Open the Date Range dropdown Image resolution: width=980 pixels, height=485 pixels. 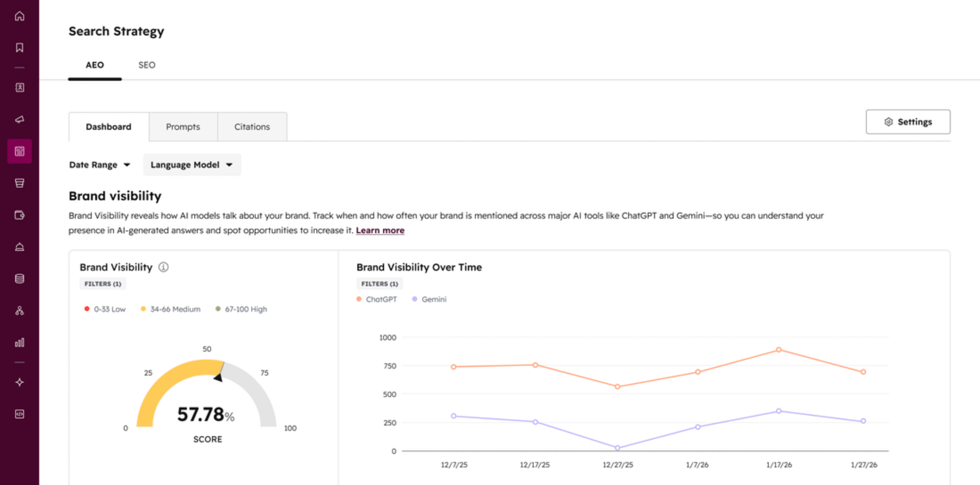click(100, 164)
